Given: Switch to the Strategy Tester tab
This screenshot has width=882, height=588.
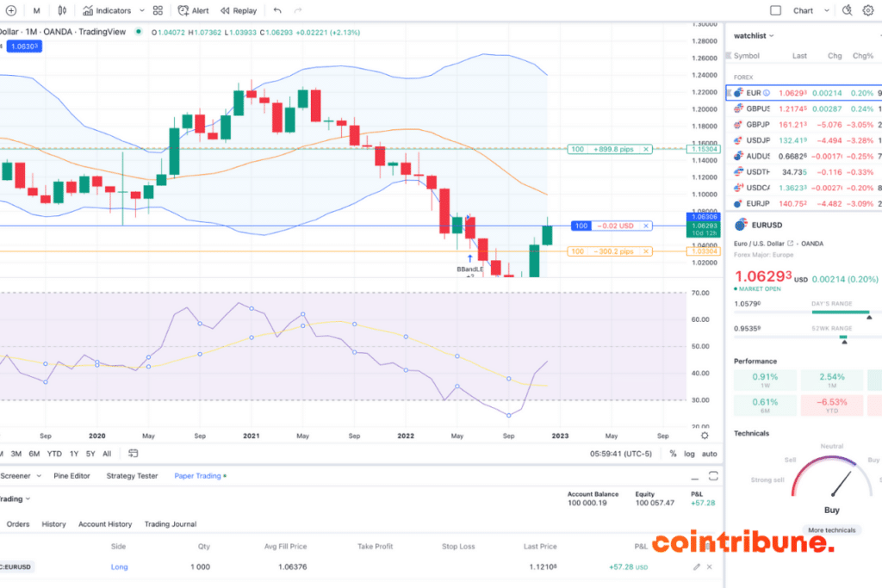Looking at the screenshot, I should coord(132,475).
